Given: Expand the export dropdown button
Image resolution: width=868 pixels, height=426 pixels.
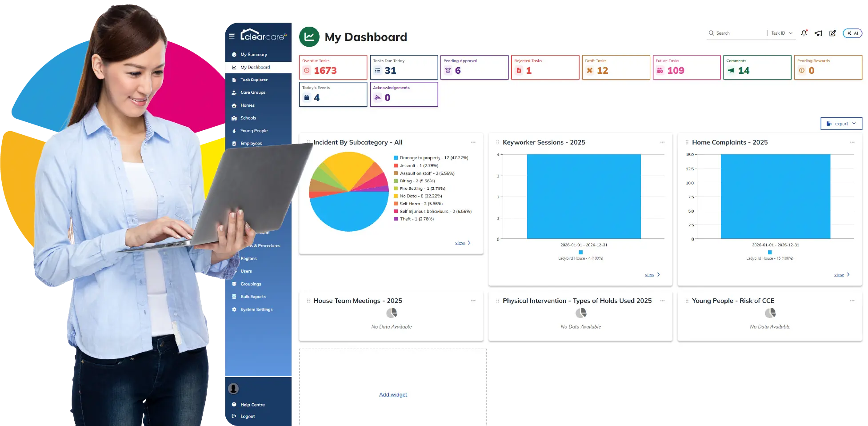Looking at the screenshot, I should coord(841,124).
